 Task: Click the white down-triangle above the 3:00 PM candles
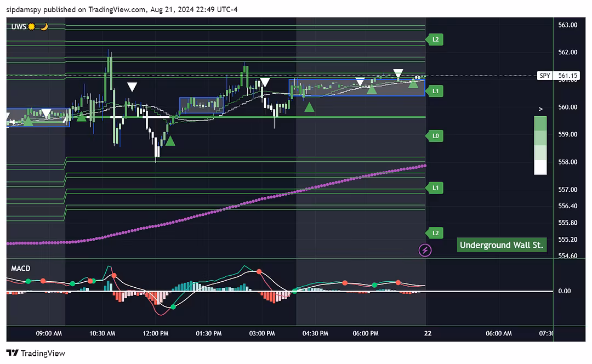265,82
